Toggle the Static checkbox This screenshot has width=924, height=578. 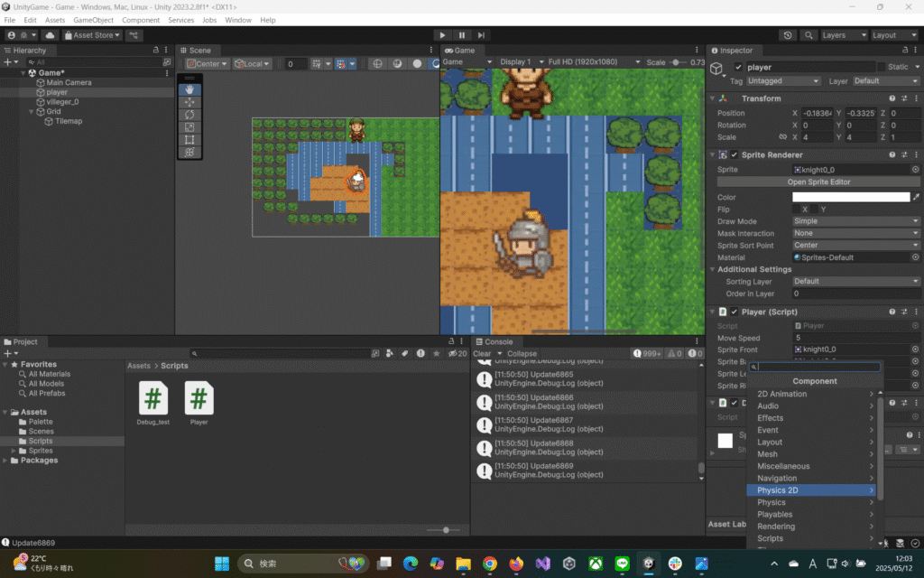click(882, 67)
